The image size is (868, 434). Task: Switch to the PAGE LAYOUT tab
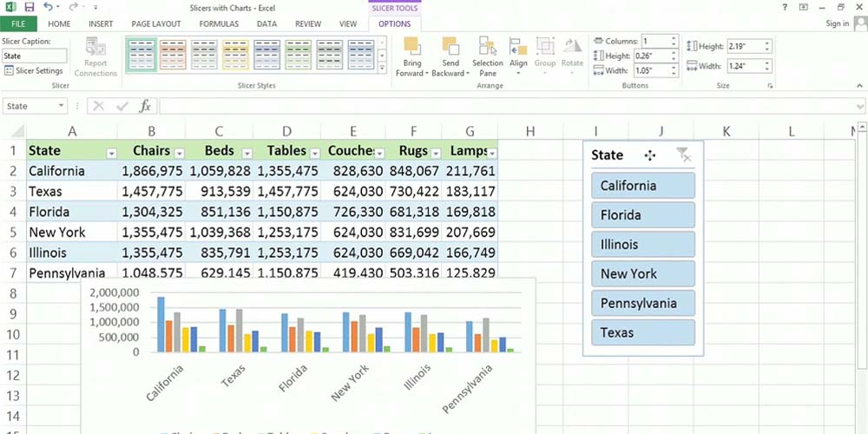[x=156, y=23]
